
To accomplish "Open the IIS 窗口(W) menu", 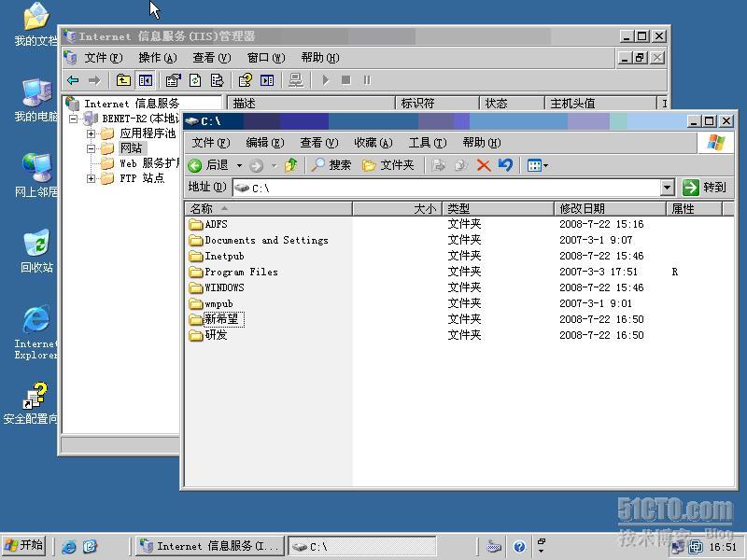I will coord(266,58).
